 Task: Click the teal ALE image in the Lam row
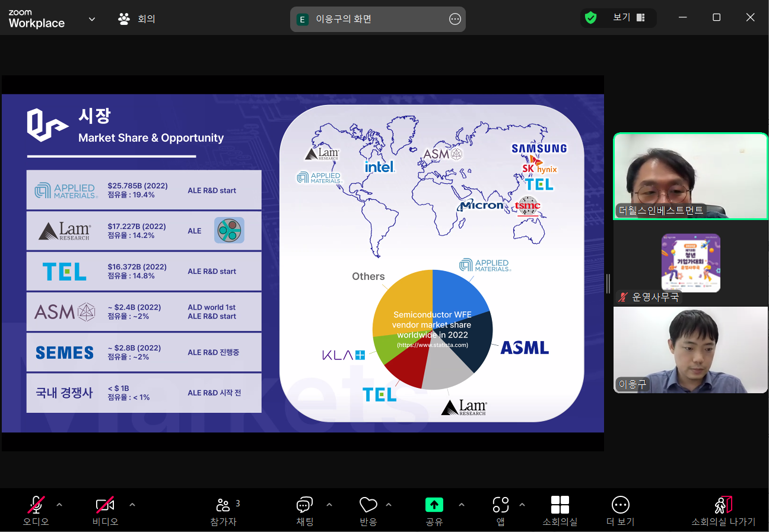click(x=229, y=231)
